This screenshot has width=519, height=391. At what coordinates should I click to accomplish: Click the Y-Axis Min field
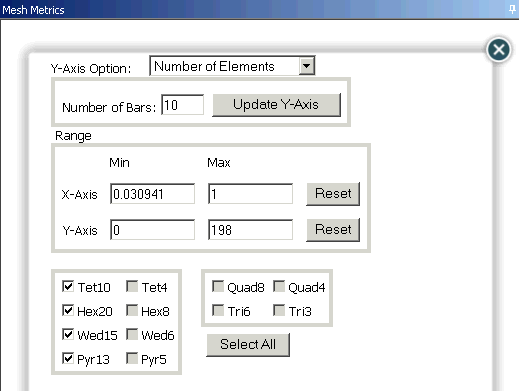tap(152, 230)
